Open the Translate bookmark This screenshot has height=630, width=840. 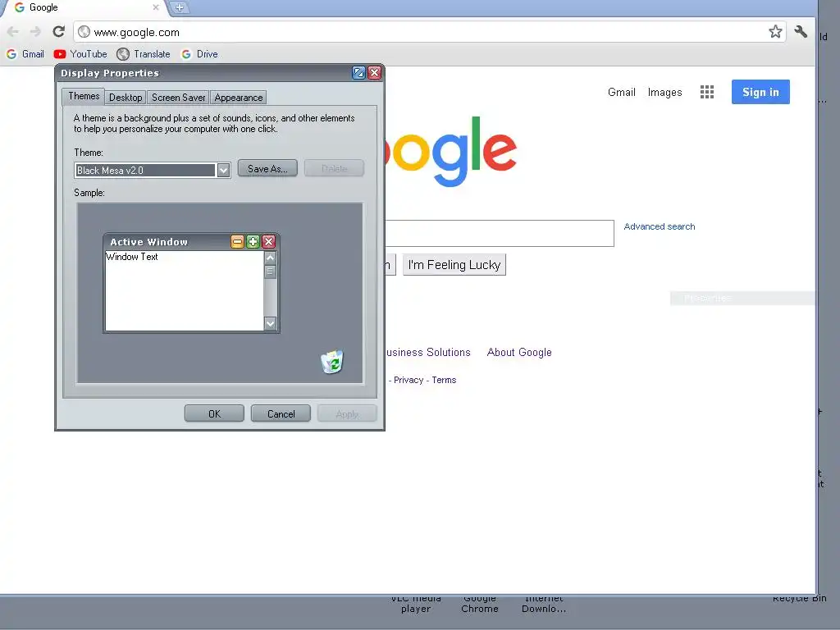tap(144, 54)
